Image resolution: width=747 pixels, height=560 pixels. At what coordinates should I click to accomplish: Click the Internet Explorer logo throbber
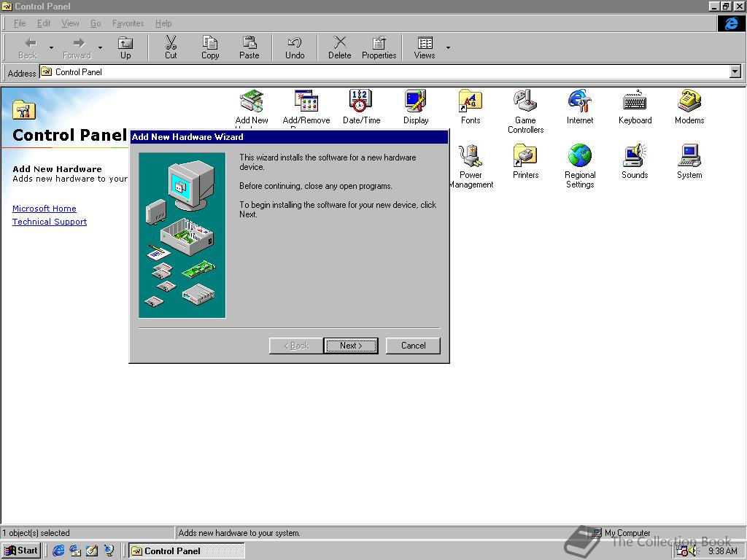pos(731,23)
